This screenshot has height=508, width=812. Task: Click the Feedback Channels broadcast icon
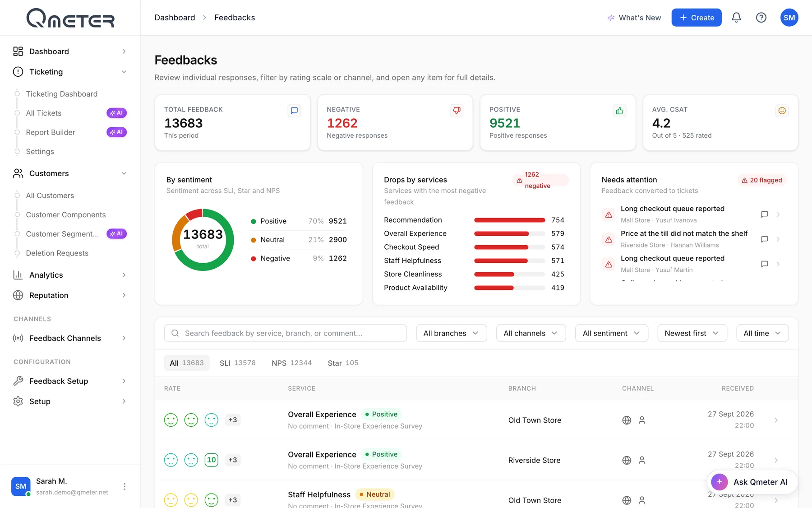(18, 338)
